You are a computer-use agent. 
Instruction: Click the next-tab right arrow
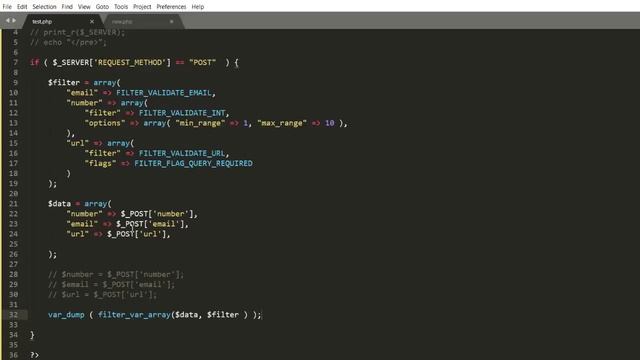point(14,20)
